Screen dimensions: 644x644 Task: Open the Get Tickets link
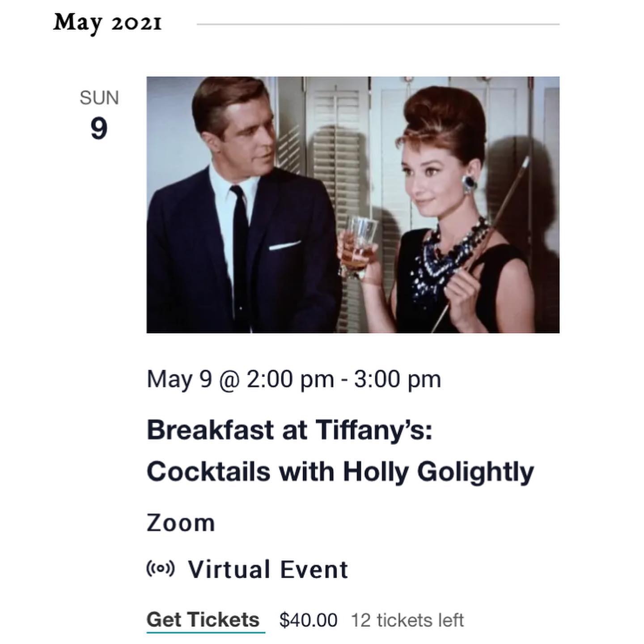tap(203, 620)
